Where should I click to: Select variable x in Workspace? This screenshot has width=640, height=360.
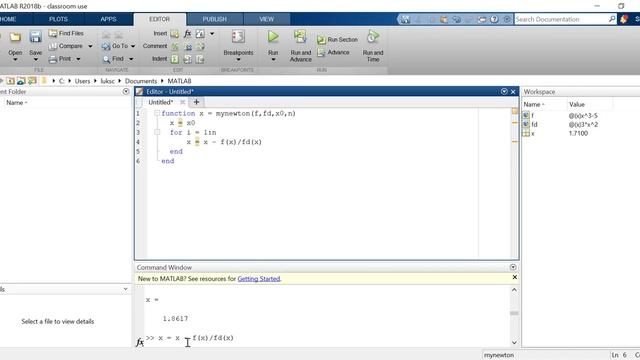[x=533, y=133]
